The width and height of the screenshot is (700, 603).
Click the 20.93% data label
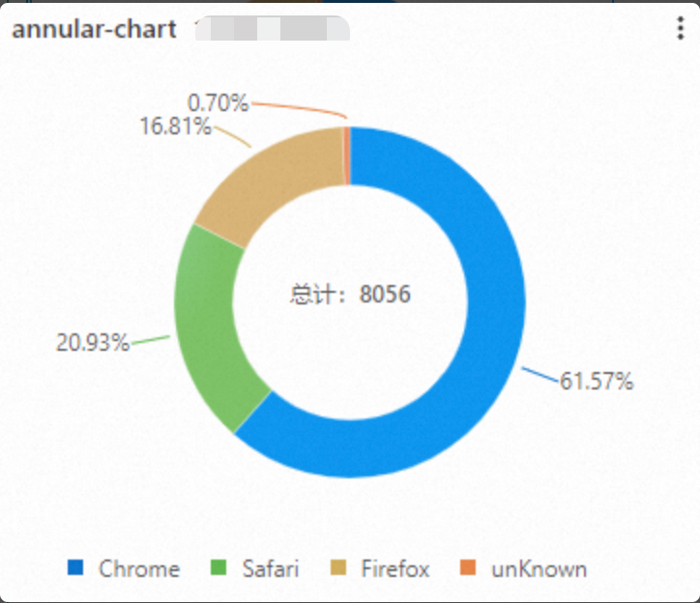[93, 343]
